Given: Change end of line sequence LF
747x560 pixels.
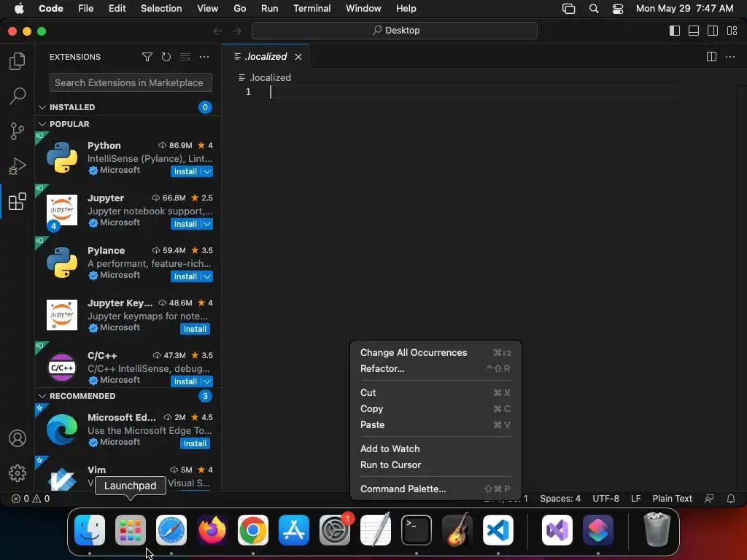Looking at the screenshot, I should pyautogui.click(x=635, y=499).
